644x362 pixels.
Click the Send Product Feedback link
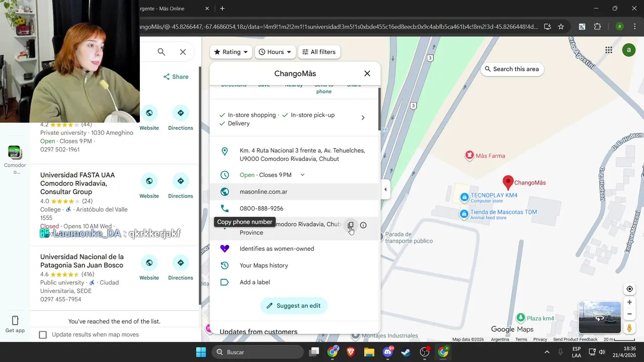[x=575, y=339]
